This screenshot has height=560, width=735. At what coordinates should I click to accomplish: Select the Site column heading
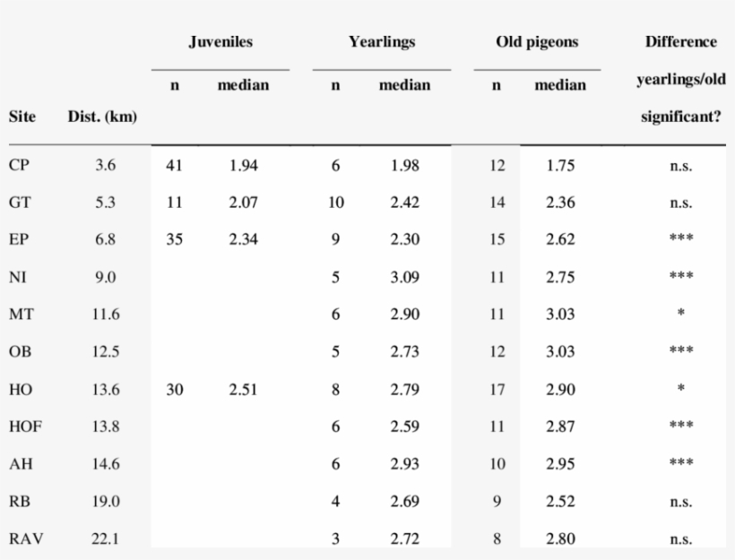(x=22, y=117)
